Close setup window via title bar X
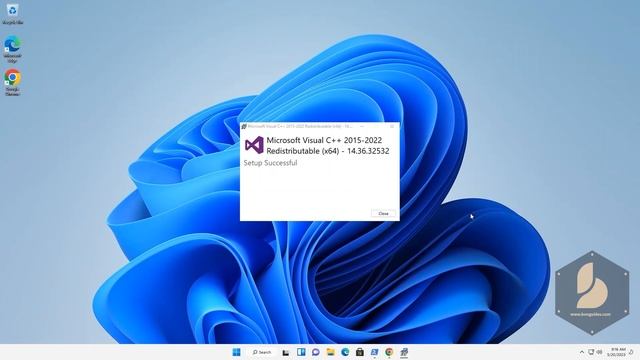640x360 pixels. click(x=392, y=126)
